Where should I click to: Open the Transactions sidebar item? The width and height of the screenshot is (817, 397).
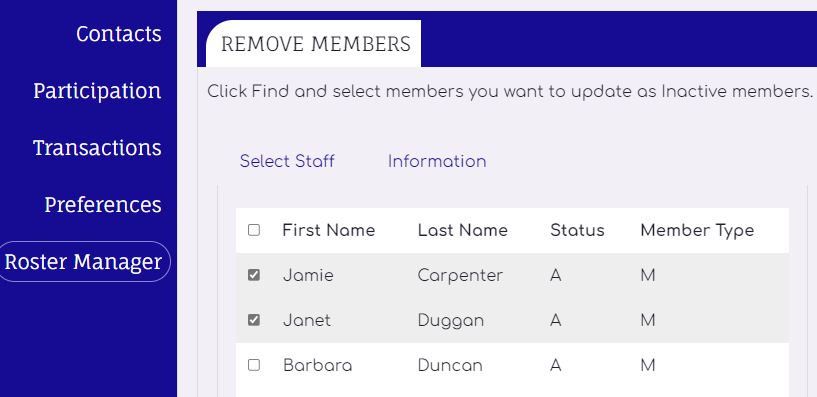point(97,148)
